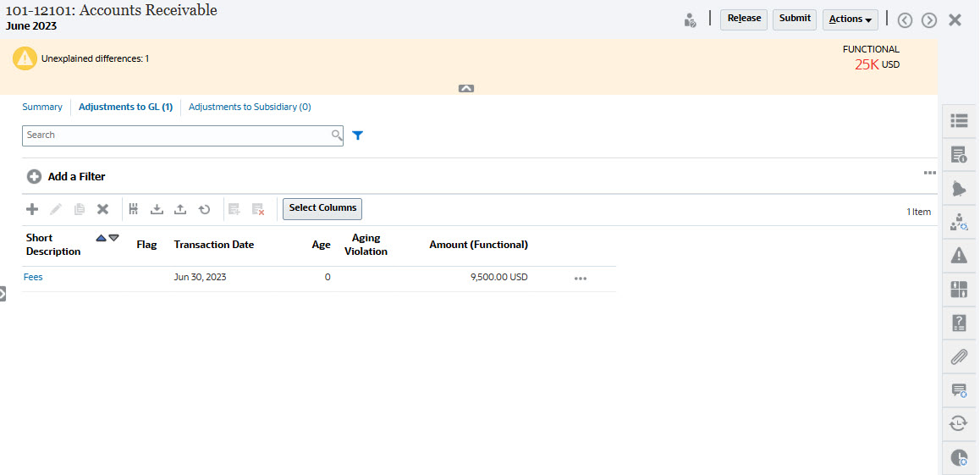Viewport: 980px width, 475px height.
Task: Click the '9,500.00 USD' amount cell
Action: point(499,277)
